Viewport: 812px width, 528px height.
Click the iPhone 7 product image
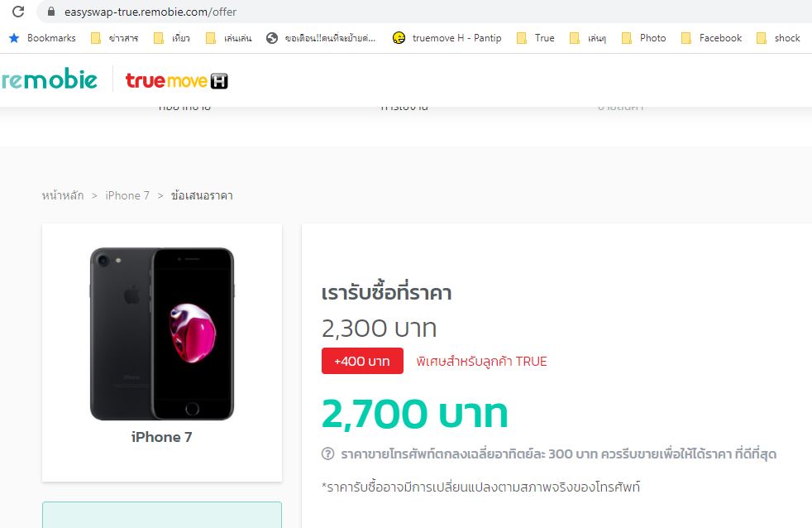(162, 334)
